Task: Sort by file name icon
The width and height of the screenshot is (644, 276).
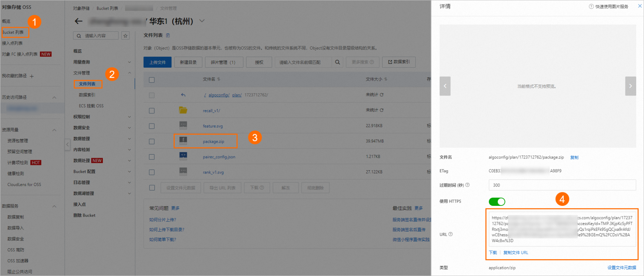Action: pyautogui.click(x=219, y=79)
